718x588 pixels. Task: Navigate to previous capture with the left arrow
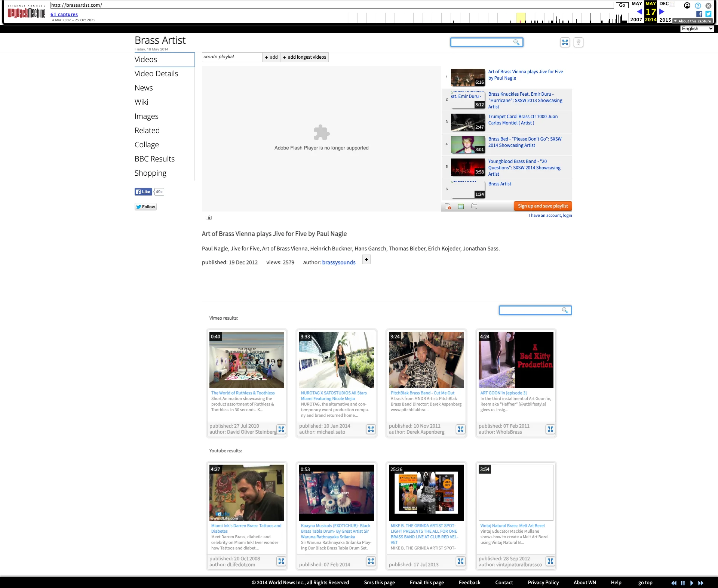click(x=640, y=12)
